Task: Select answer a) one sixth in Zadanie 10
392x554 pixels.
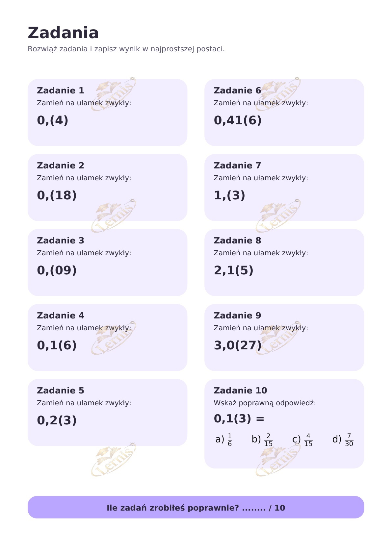Action: pos(224,440)
